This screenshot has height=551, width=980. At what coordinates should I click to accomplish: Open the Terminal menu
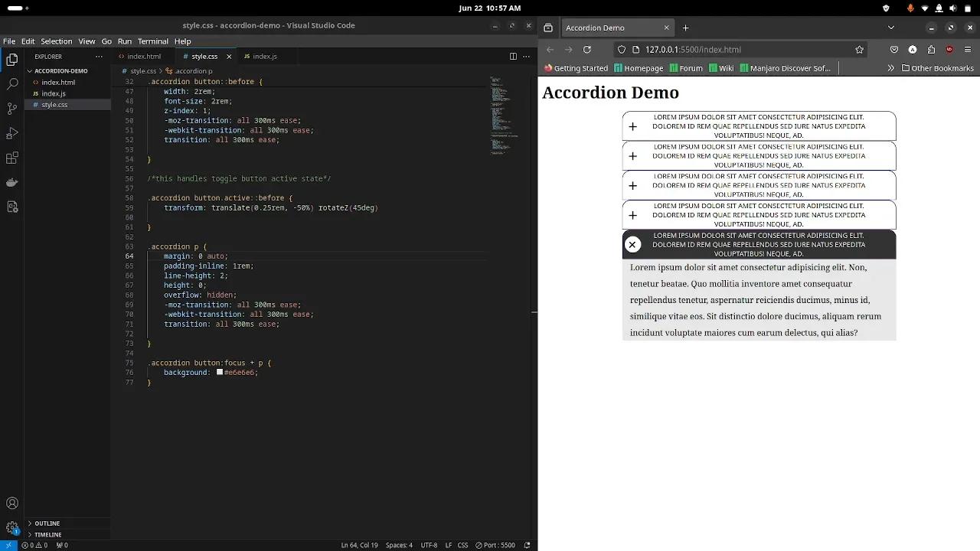(x=153, y=41)
